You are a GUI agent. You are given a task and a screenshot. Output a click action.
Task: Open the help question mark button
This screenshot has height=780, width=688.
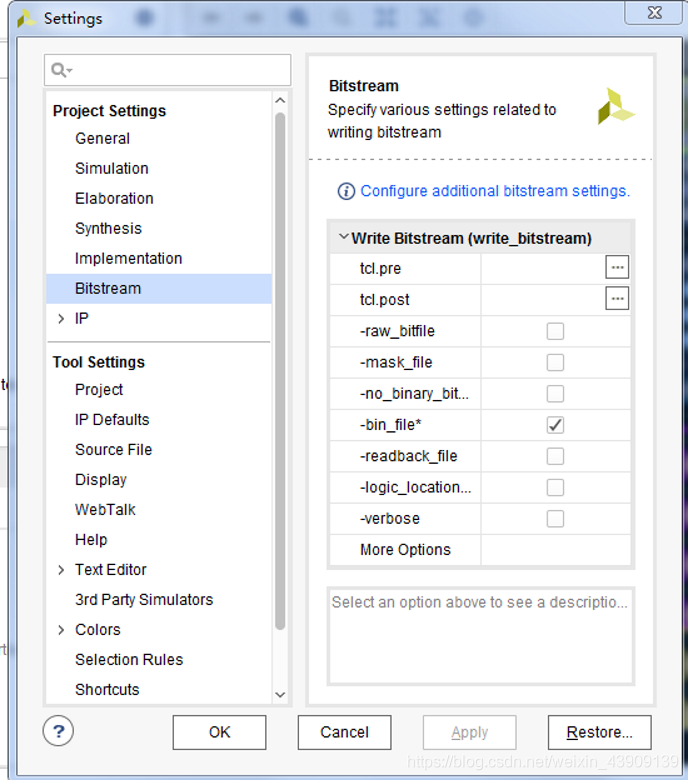[x=58, y=731]
